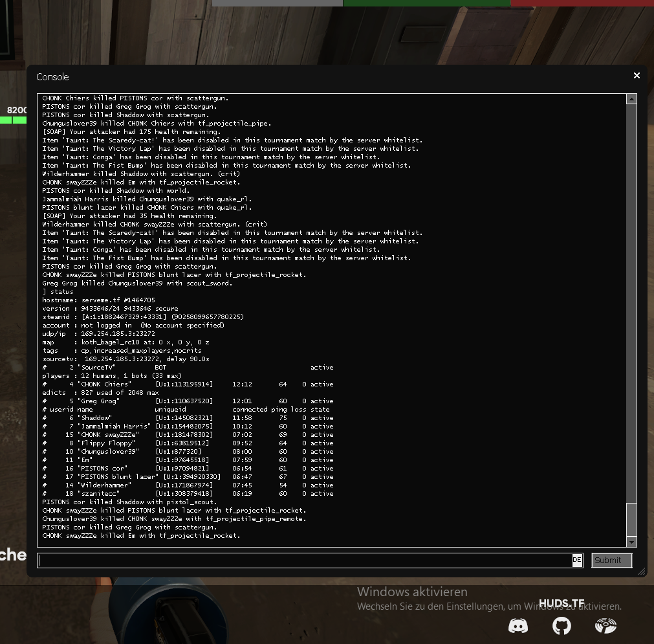
Task: Focus the console command input field
Action: [x=304, y=561]
